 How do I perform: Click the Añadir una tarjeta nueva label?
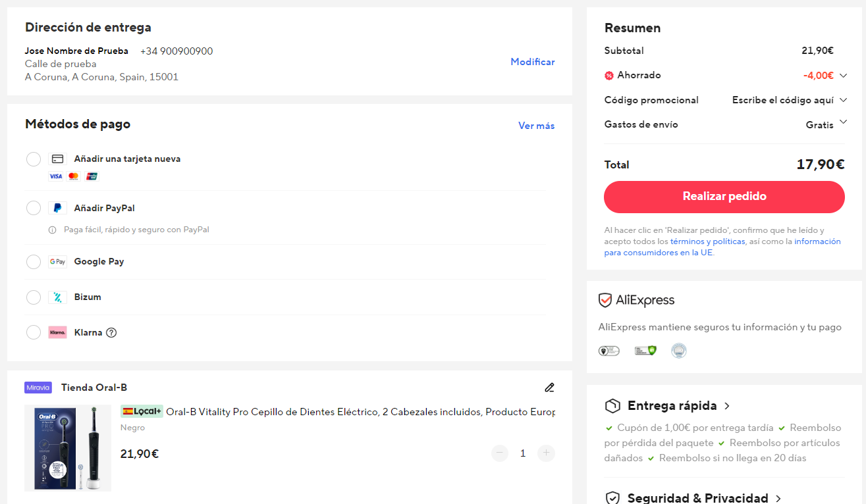[127, 159]
